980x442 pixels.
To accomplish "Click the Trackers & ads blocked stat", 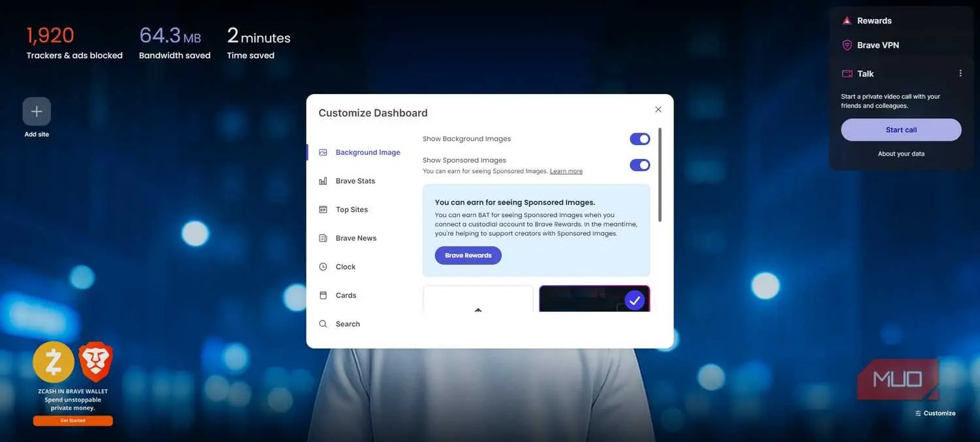I will [x=74, y=43].
